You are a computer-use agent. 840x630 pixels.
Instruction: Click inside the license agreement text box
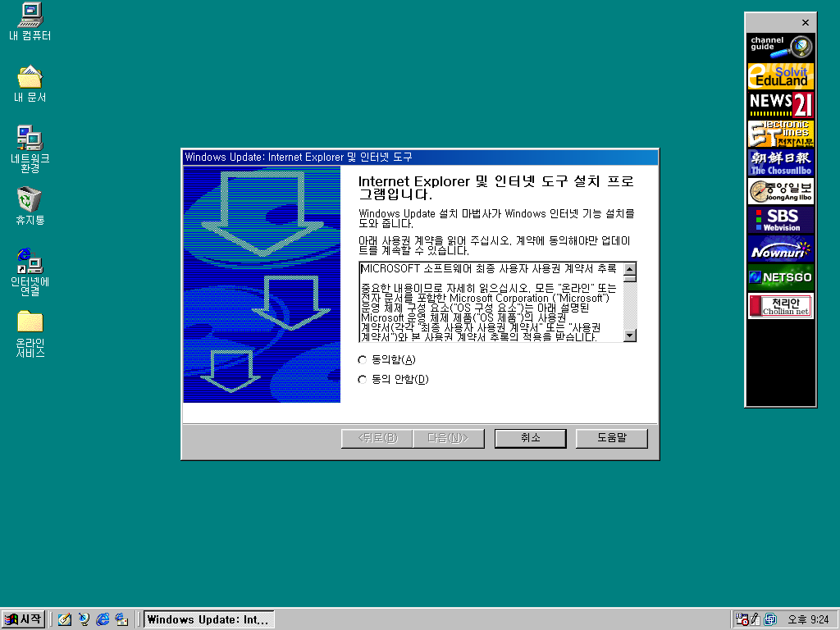pos(492,302)
